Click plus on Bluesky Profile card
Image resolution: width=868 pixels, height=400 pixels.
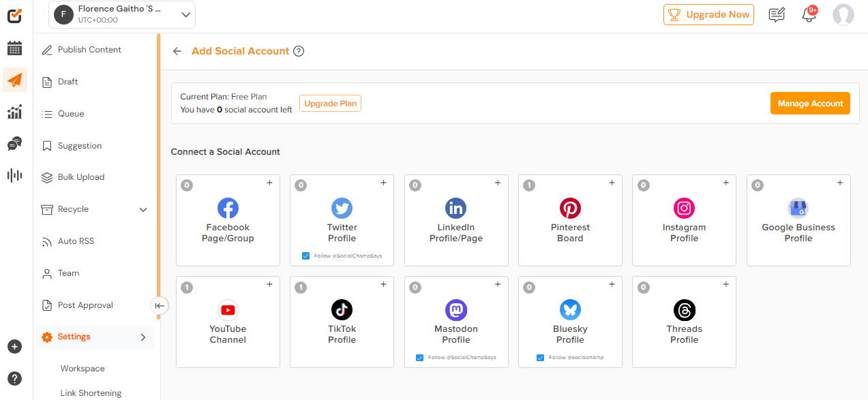coord(612,284)
